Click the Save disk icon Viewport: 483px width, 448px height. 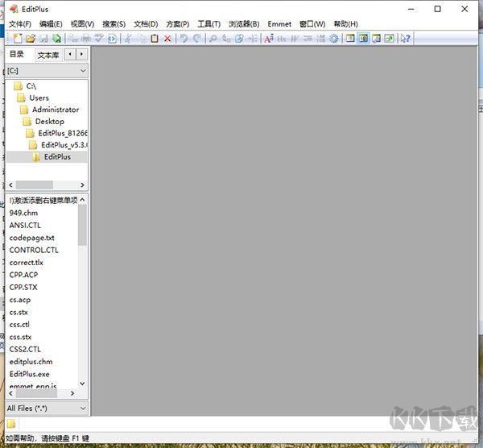(43, 39)
